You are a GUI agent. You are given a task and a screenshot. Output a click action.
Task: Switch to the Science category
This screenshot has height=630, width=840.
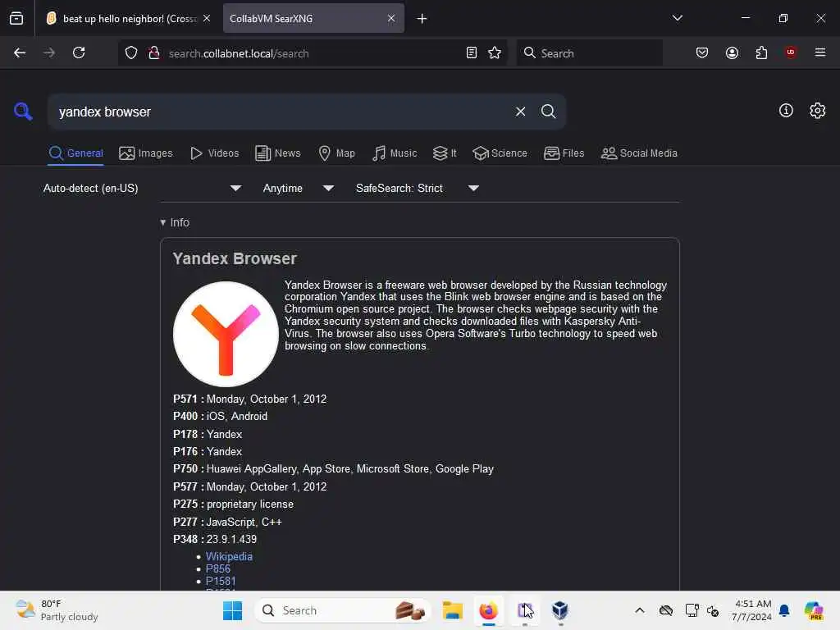point(500,153)
